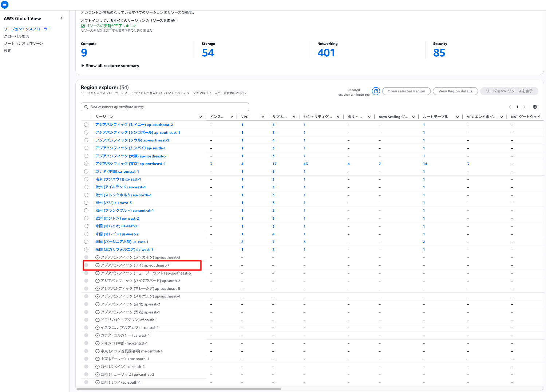The image size is (546, 392).
Task: Click disabled icon beside me-south-1 Bahrain
Action: pyautogui.click(x=98, y=359)
